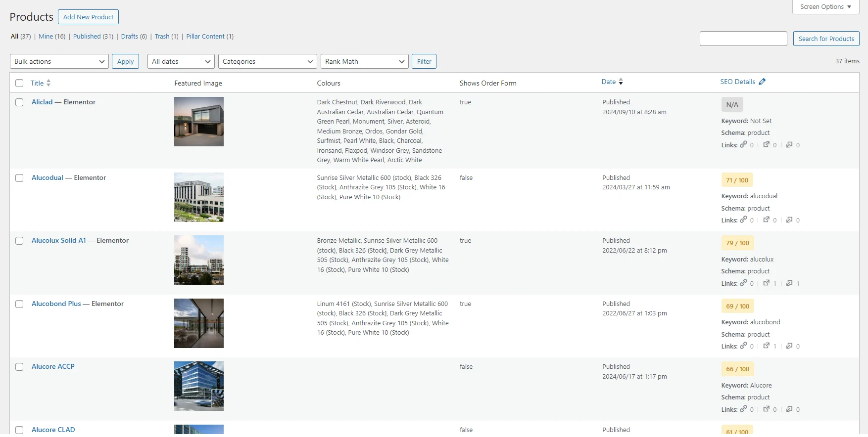Click the Apply bulk action button
Viewport: 868px width, 437px height.
pyautogui.click(x=126, y=61)
